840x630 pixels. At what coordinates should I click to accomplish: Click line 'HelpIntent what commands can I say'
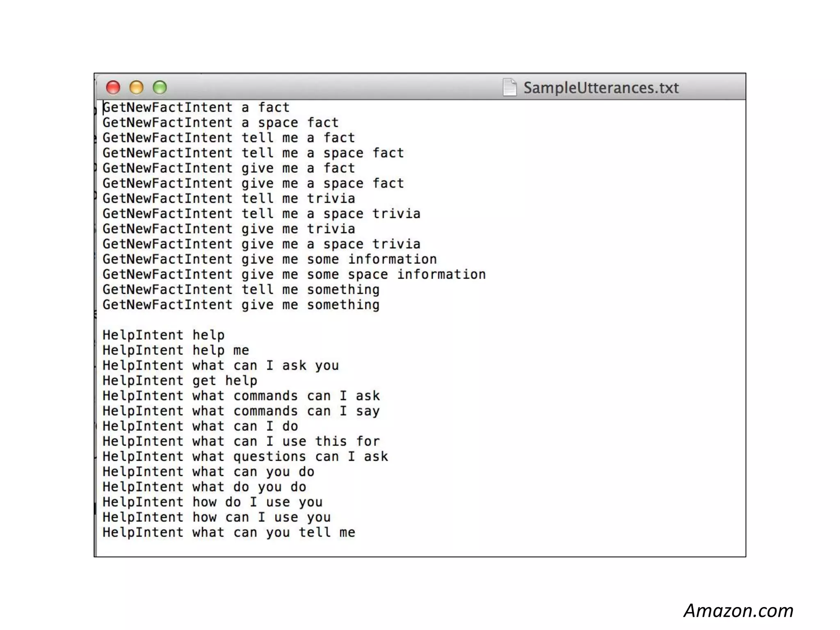[241, 411]
